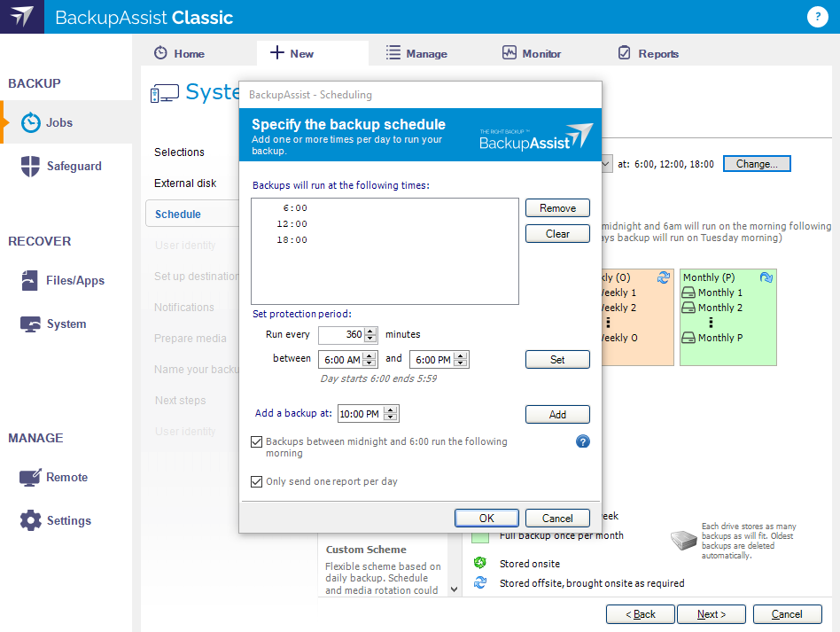Click the Jobs clock icon in sidebar
This screenshot has height=632, width=840.
30,122
